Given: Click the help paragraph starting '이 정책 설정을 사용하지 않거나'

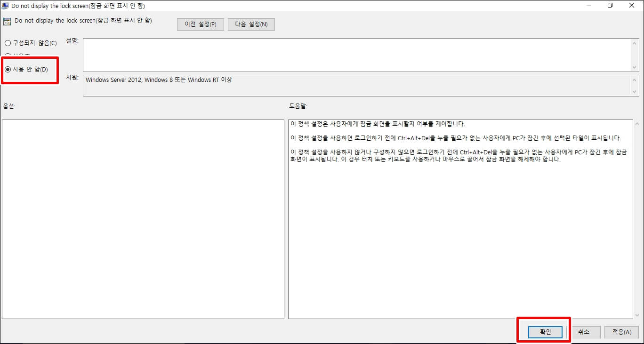Looking at the screenshot, I should pos(459,156).
